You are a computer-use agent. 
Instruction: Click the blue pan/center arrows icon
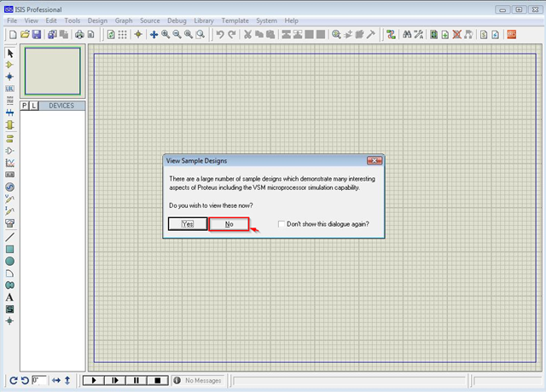click(154, 34)
